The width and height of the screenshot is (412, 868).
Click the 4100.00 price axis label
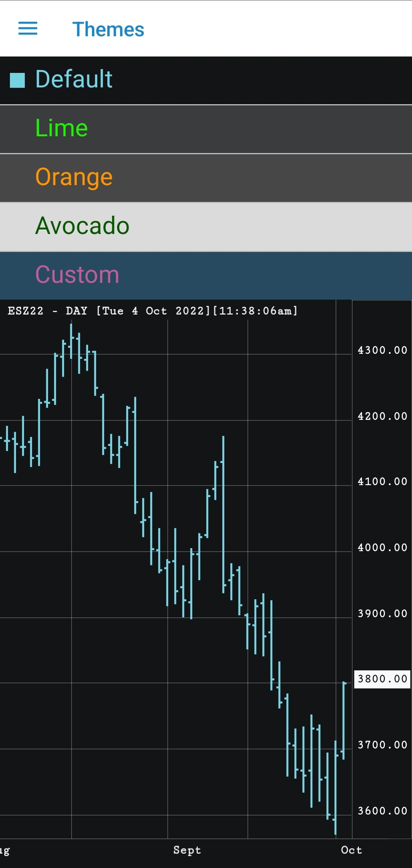pyautogui.click(x=382, y=481)
